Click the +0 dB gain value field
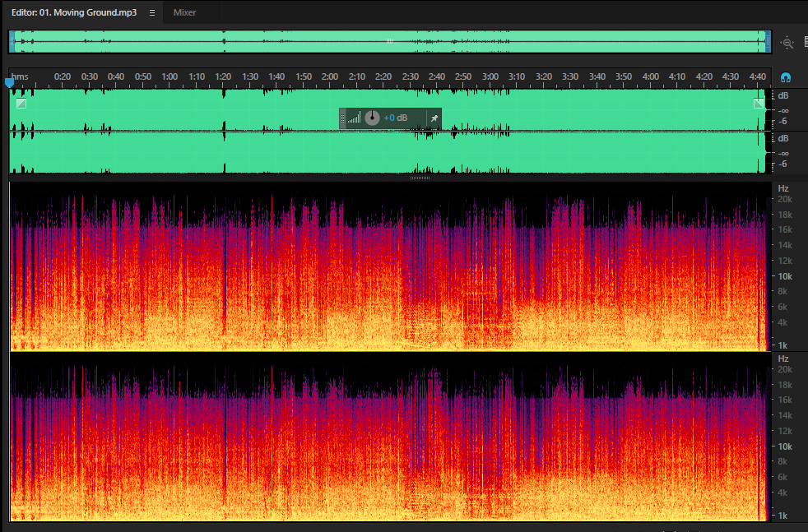Image resolution: width=808 pixels, height=532 pixels. (395, 118)
